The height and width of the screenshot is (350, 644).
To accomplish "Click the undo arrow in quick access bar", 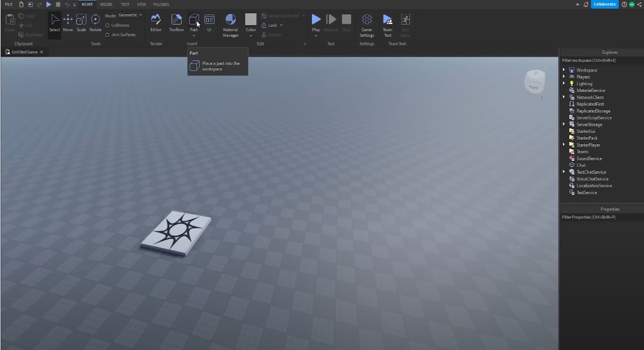I will [67, 4].
